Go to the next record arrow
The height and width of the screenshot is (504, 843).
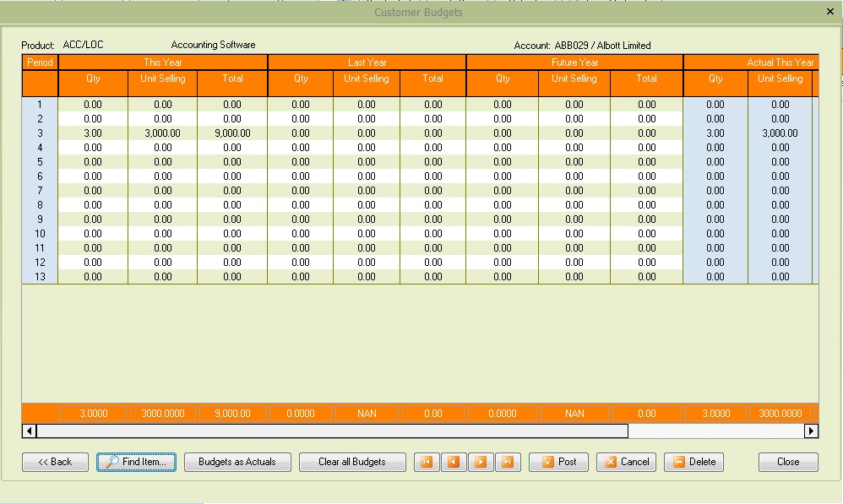pyautogui.click(x=481, y=462)
